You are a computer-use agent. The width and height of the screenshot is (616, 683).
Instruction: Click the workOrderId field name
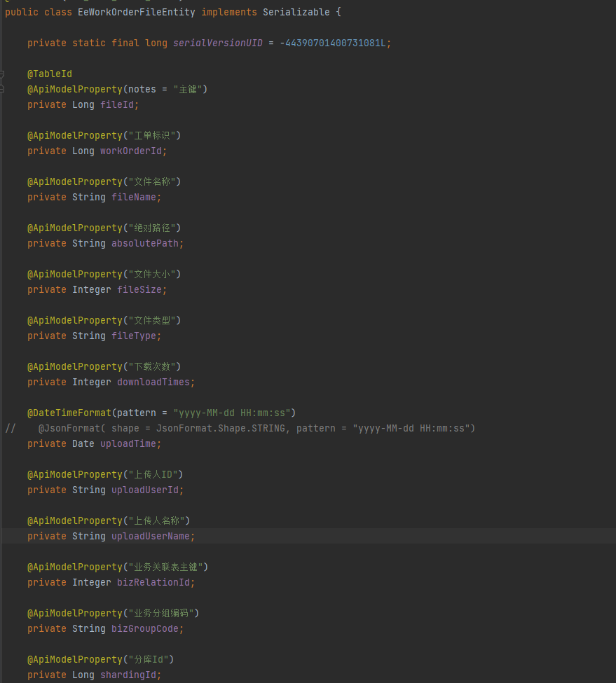[130, 151]
